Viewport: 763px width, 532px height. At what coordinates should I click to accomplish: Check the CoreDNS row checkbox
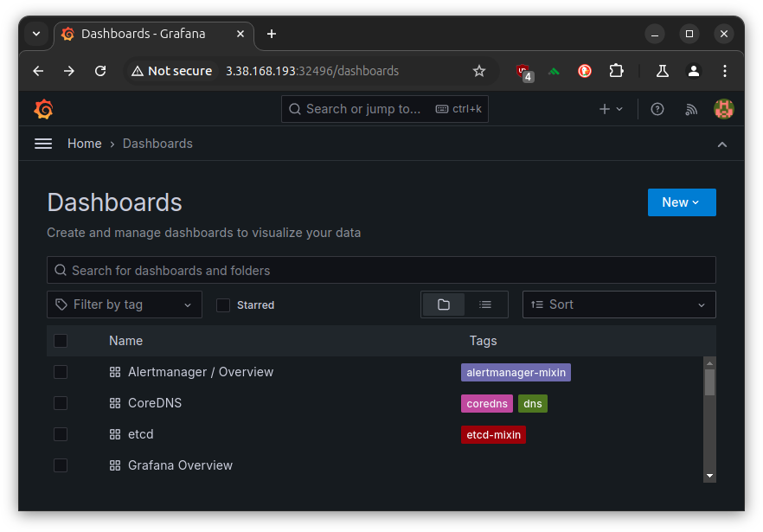pos(61,403)
